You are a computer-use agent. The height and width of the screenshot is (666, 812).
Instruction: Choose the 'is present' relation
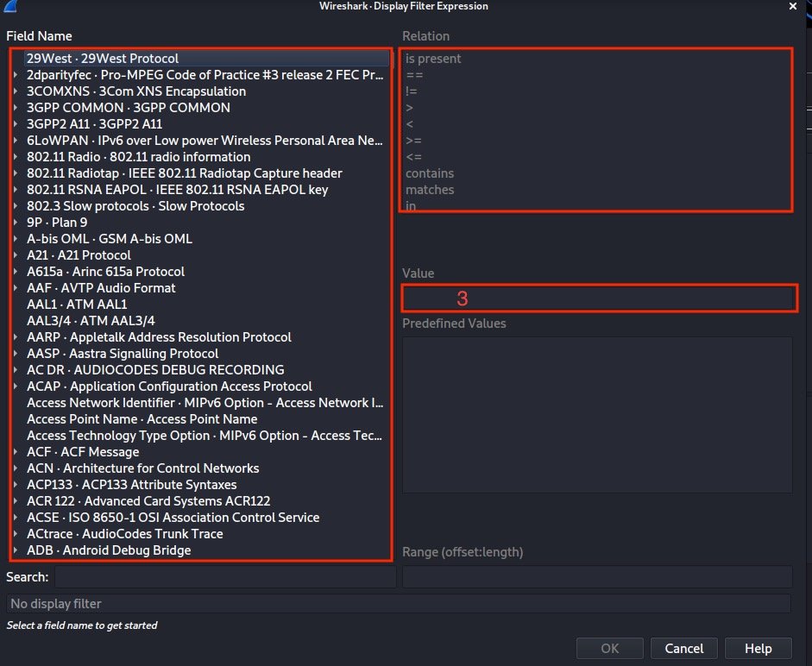click(x=596, y=59)
